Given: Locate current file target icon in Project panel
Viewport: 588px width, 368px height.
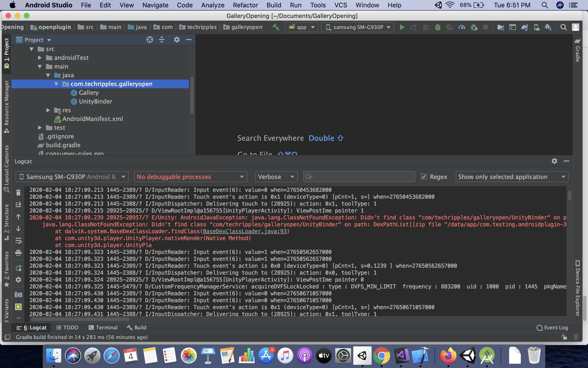Looking at the screenshot, I should 150,40.
